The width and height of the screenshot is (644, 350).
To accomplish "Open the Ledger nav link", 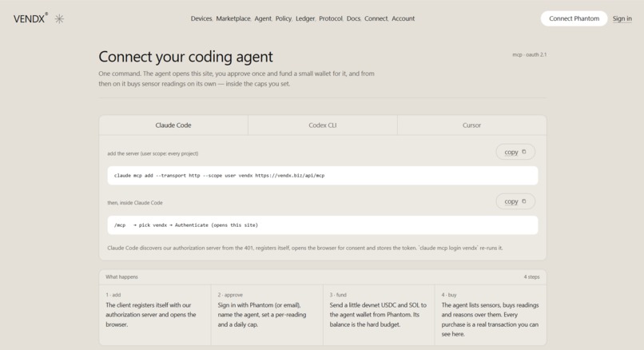I will coord(305,18).
